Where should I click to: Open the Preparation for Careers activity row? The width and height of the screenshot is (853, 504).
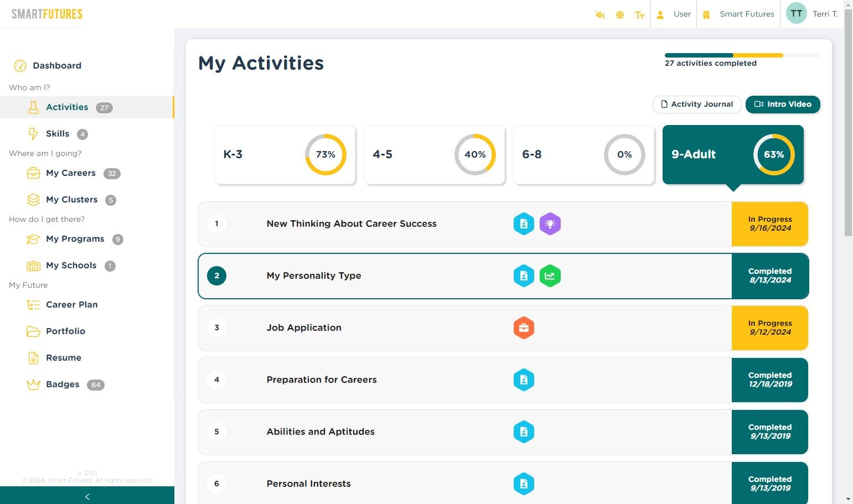click(x=503, y=380)
